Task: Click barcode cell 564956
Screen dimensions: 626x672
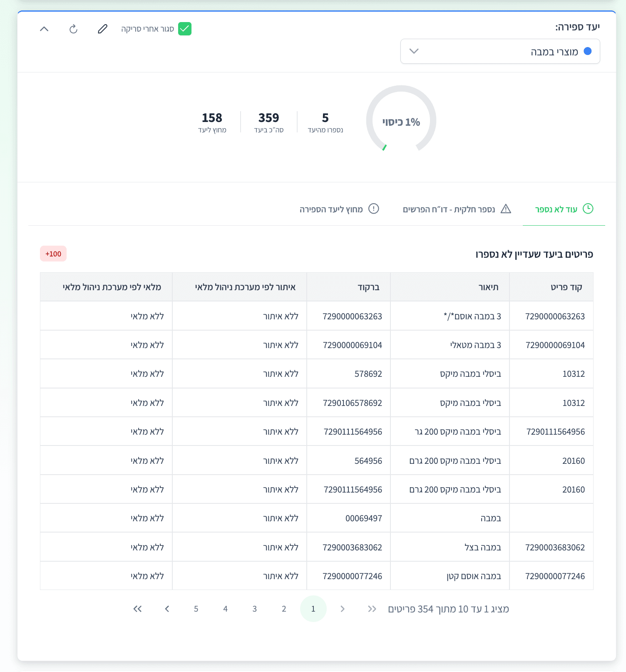Action: [x=368, y=461]
